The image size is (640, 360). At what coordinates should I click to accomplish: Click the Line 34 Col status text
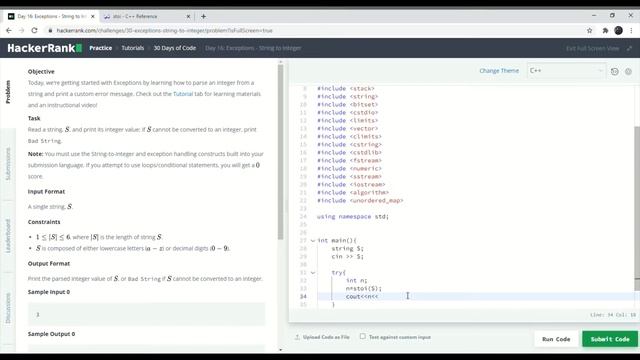613,315
